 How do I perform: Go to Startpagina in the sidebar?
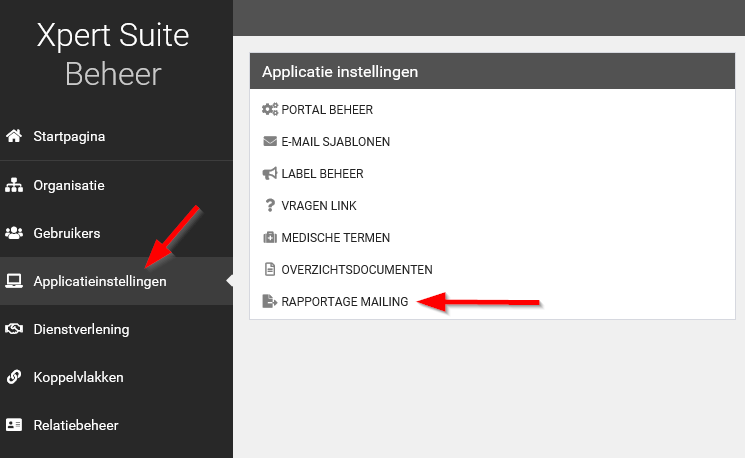69,136
